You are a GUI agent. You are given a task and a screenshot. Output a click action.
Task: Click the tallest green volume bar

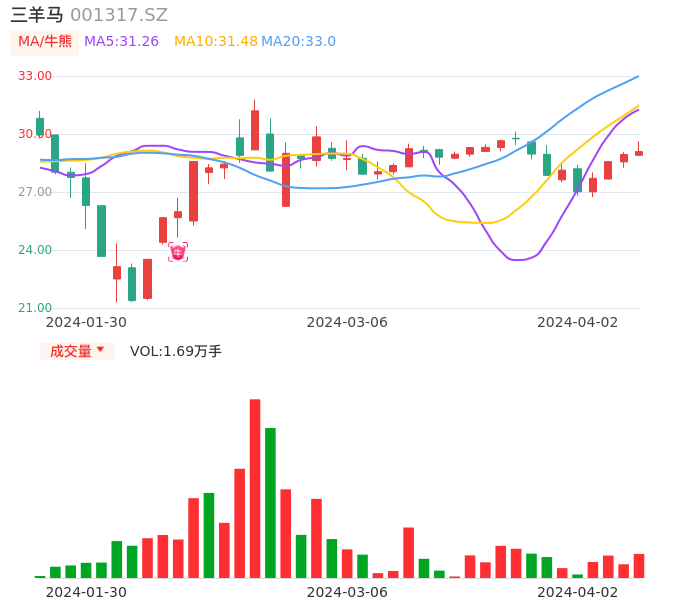tap(270, 502)
